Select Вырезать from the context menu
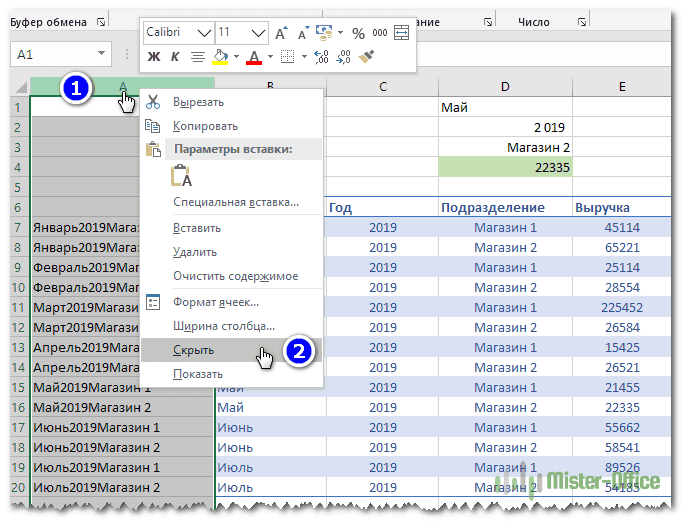The height and width of the screenshot is (527, 682). click(198, 102)
